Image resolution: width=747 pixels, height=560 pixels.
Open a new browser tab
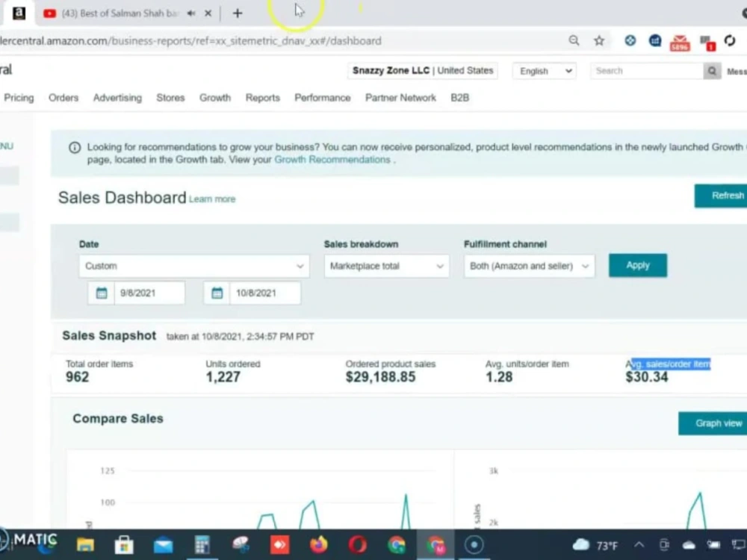pyautogui.click(x=238, y=13)
